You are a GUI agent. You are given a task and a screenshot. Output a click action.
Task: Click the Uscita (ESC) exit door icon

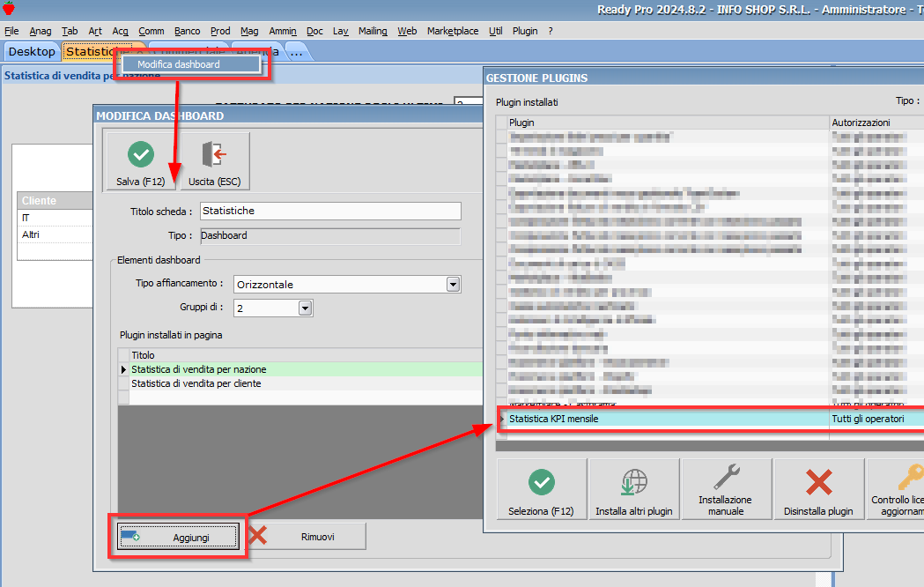215,154
